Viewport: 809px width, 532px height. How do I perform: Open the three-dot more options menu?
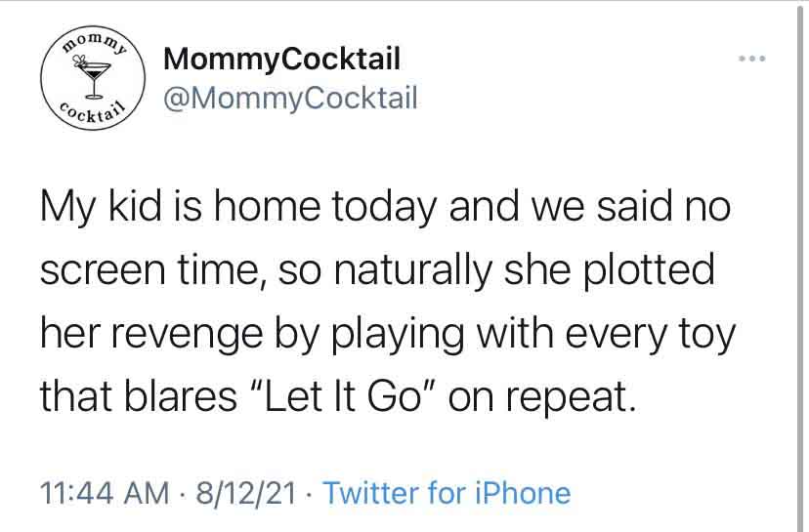[752, 59]
